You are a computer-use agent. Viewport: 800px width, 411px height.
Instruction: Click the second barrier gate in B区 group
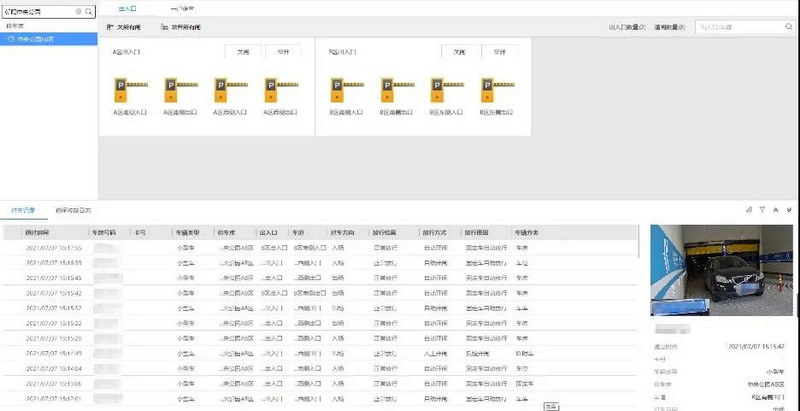387,92
